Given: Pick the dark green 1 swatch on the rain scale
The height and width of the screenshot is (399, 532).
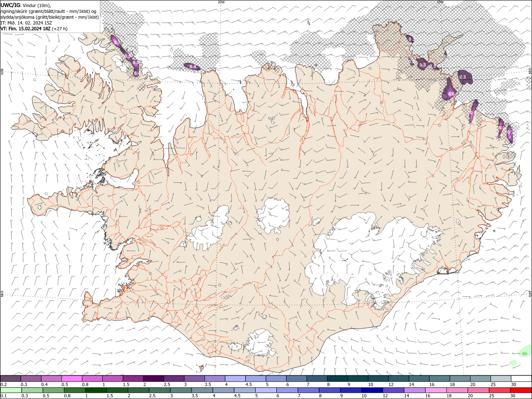Looking at the screenshot, I should [x=96, y=390].
